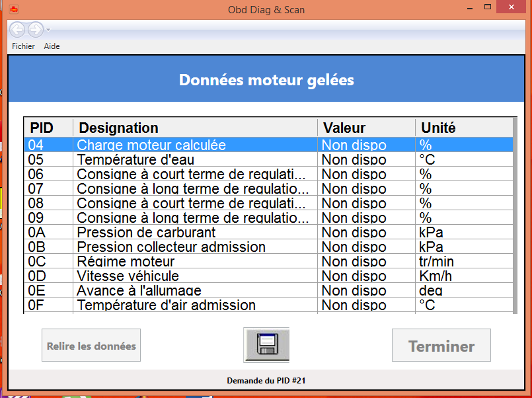Select PID 0A Pression de carburant
Screen dimensions: 532x398
[268, 232]
